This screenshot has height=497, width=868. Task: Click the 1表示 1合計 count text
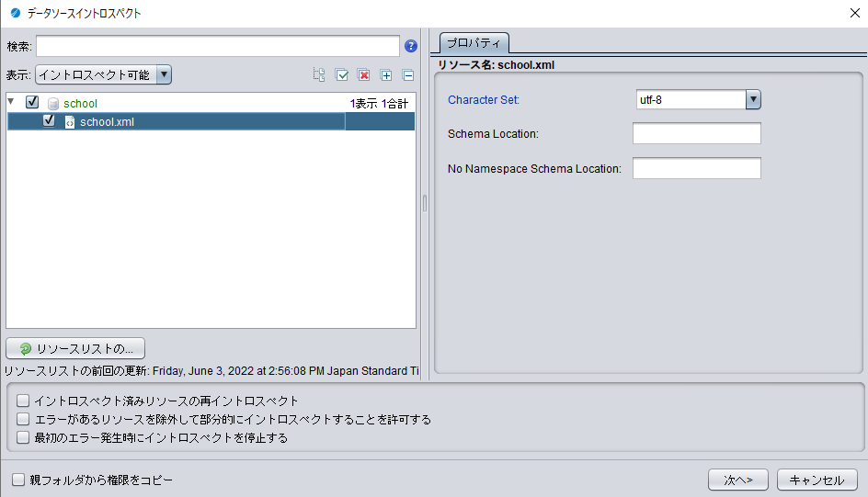[379, 104]
